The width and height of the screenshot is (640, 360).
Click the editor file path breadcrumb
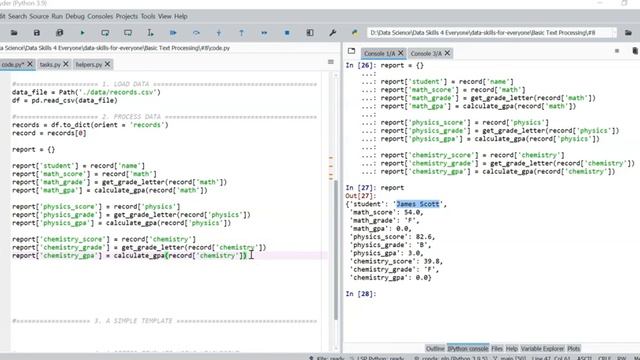(115, 48)
